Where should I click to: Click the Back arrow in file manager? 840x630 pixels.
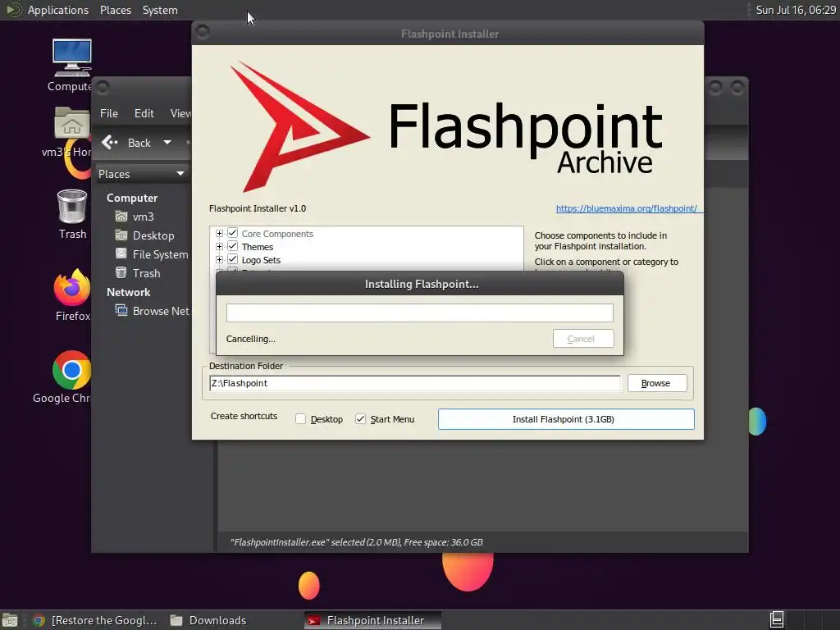pyautogui.click(x=109, y=143)
